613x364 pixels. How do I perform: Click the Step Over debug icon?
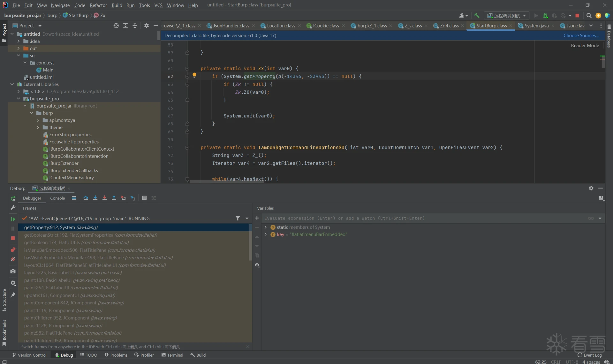[86, 198]
